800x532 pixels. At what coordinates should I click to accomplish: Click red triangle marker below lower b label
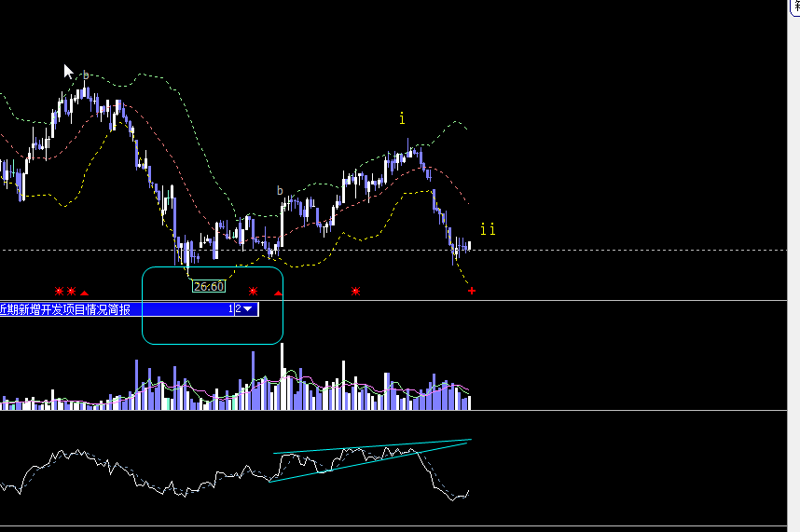(x=278, y=293)
